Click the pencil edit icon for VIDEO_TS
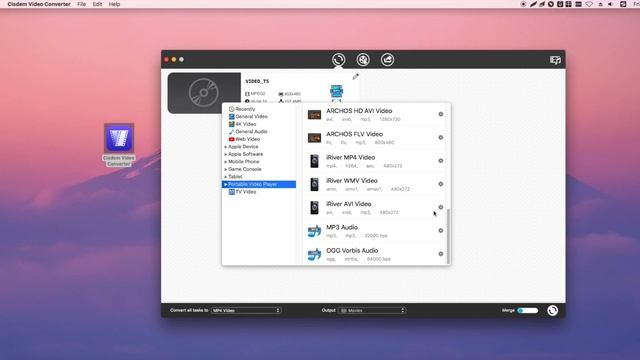This screenshot has width=640, height=360. click(x=356, y=76)
